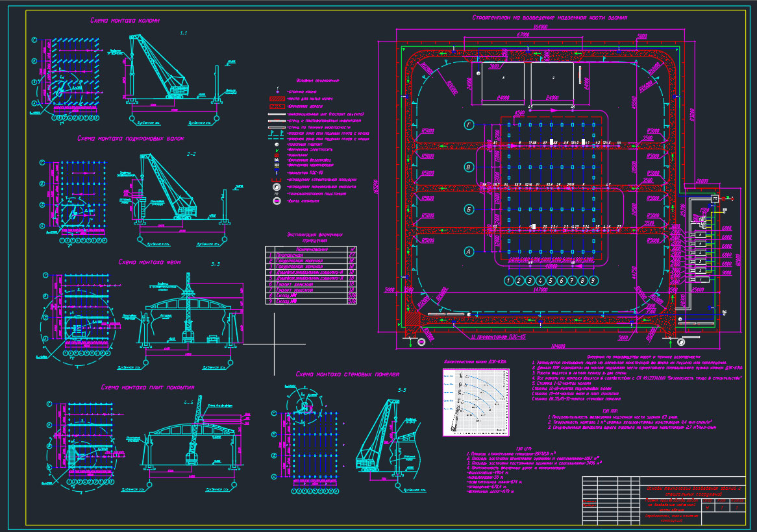
Task: Select axis bubble 'В' on the site plan
Action: [469, 167]
